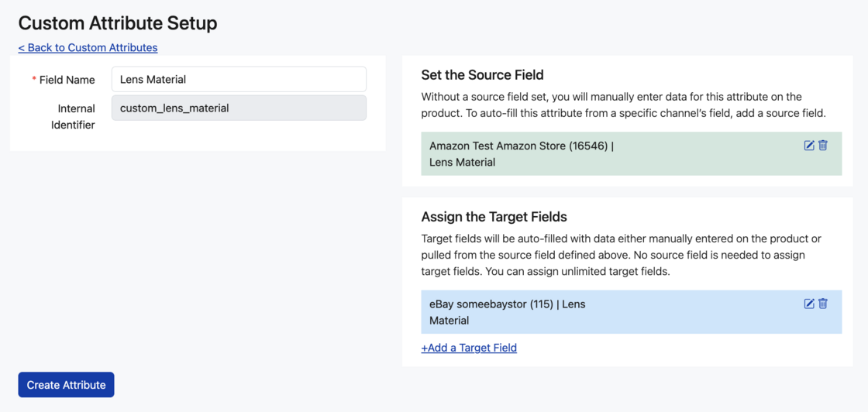Click the Create Attribute button
Viewport: 868px width, 412px height.
(67, 385)
